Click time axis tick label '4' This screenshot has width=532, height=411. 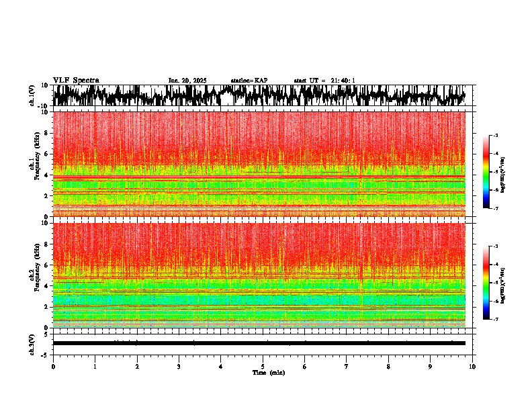(x=221, y=367)
